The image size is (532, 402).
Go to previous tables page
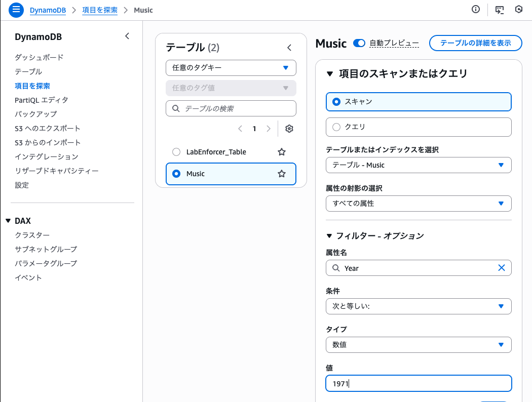(x=240, y=129)
